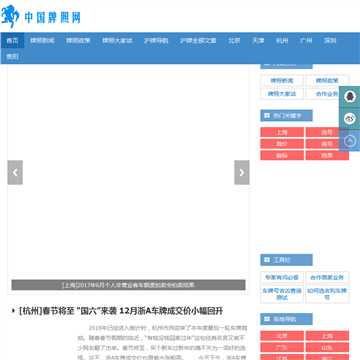360x360 pixels.
Task: Select 选号 hot keyword tag
Action: 327,132
